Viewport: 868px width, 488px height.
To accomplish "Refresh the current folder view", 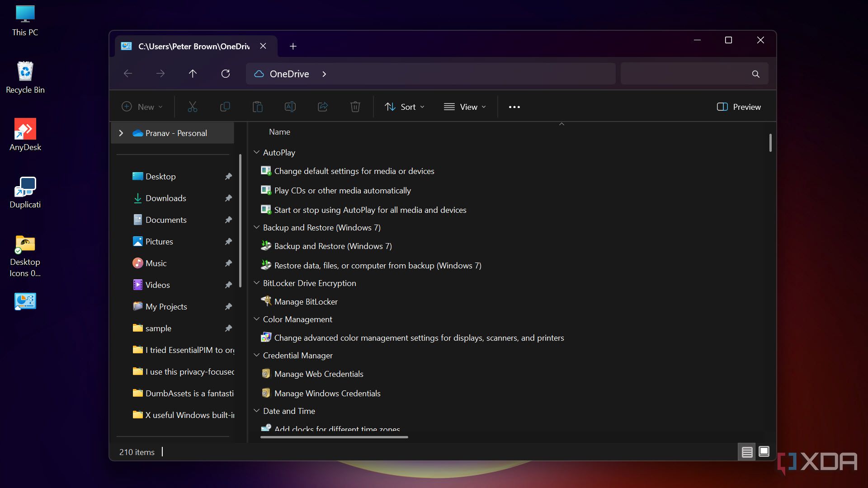I will click(x=225, y=74).
